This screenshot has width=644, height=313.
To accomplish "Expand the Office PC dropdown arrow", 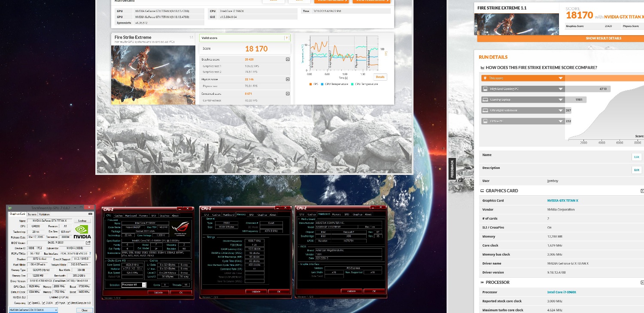I will tap(561, 121).
